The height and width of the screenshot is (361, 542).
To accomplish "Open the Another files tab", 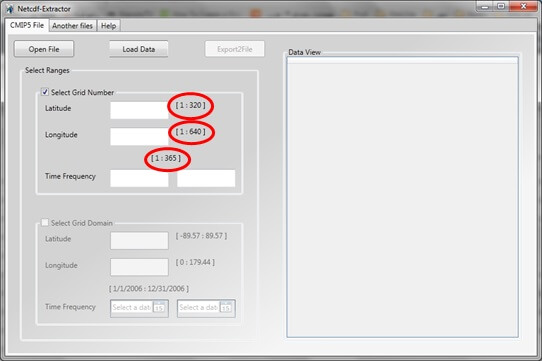I will pyautogui.click(x=73, y=26).
